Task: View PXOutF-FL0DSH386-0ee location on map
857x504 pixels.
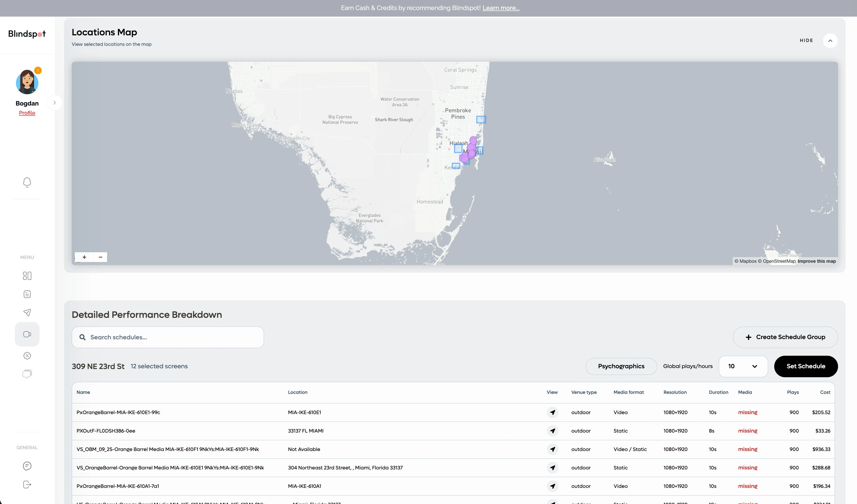Action: click(x=553, y=431)
